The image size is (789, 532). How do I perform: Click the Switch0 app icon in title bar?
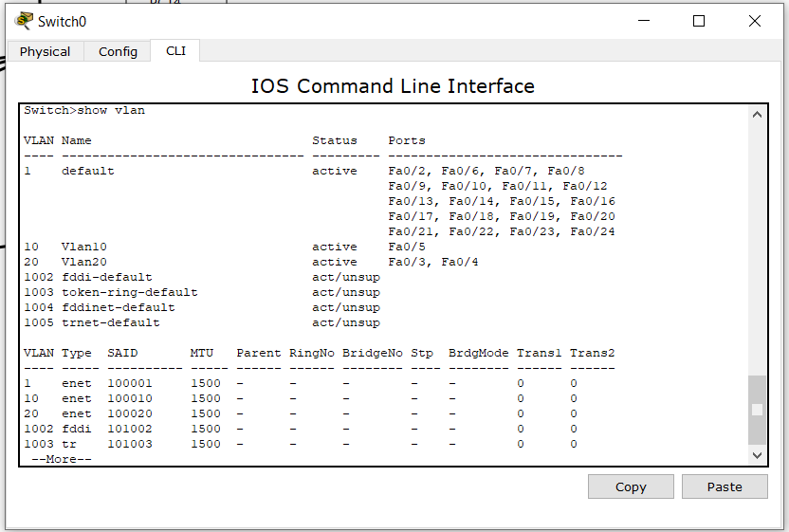pyautogui.click(x=24, y=21)
